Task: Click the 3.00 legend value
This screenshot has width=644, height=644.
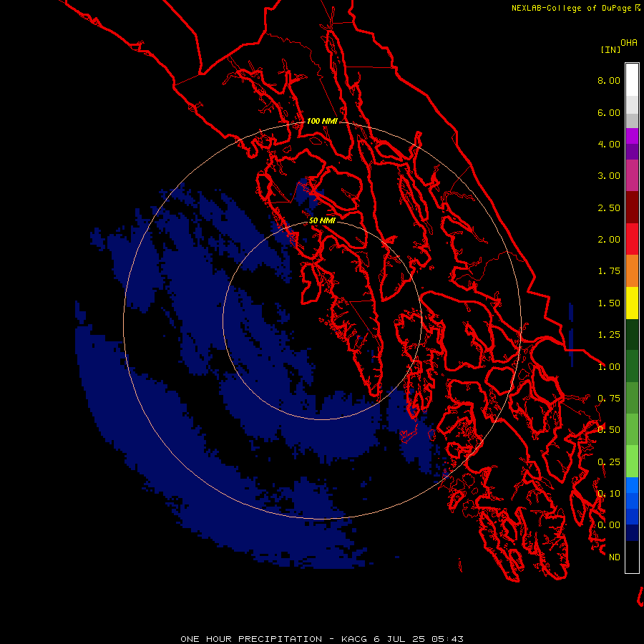Action: (609, 176)
